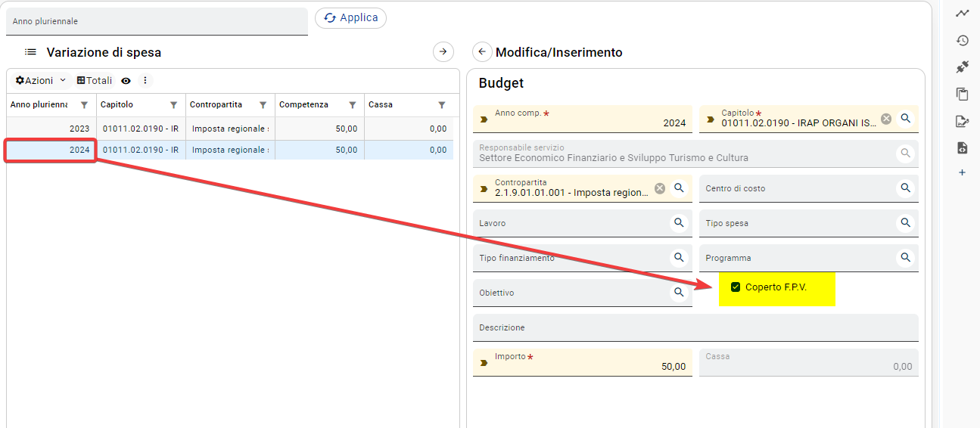980x428 pixels.
Task: Click the Contropartita cell in 2023 row
Action: click(230, 129)
